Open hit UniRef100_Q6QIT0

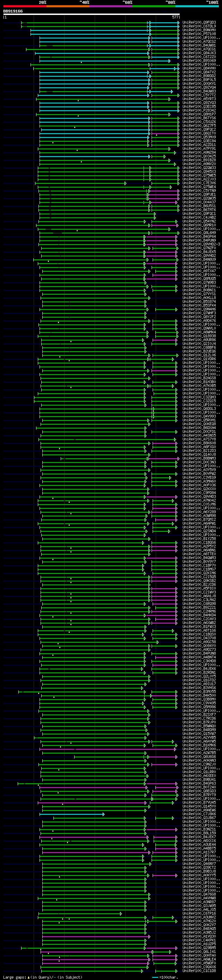coord(199,133)
